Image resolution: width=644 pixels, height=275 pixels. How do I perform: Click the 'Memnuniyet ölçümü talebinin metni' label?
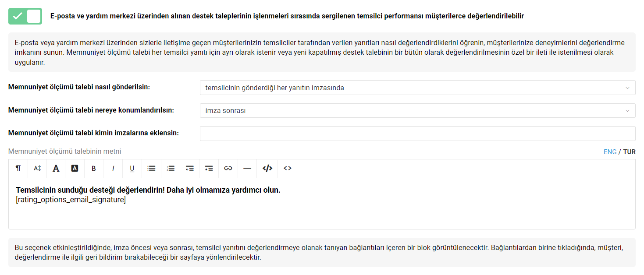pyautogui.click(x=65, y=151)
